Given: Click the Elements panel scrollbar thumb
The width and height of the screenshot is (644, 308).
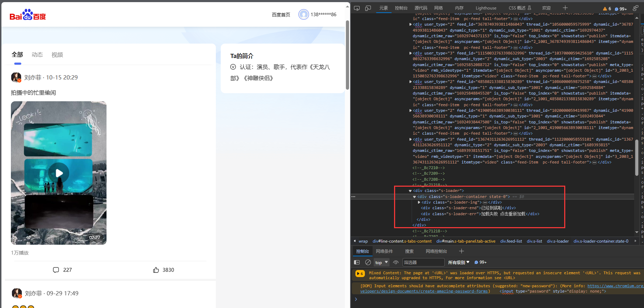Looking at the screenshot, I should pos(637,158).
